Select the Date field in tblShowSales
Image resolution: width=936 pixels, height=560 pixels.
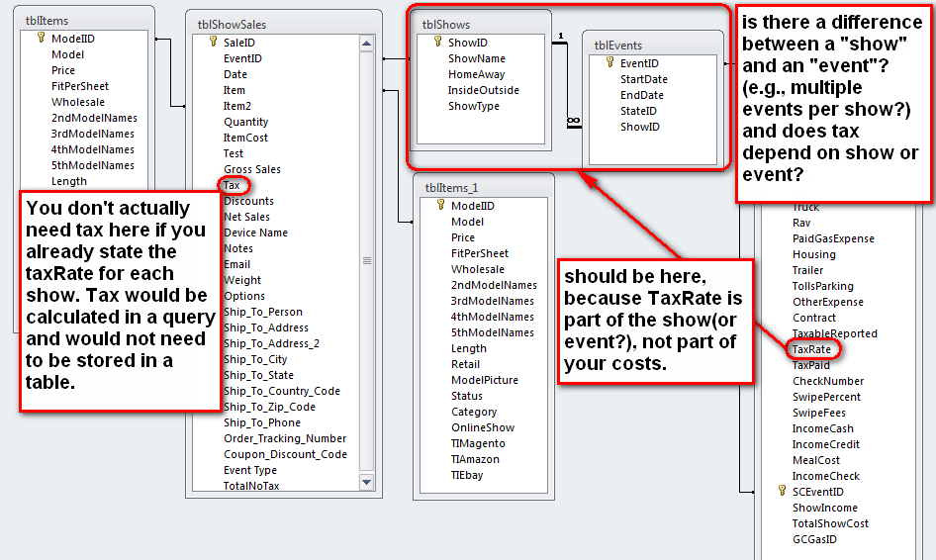pyautogui.click(x=235, y=74)
